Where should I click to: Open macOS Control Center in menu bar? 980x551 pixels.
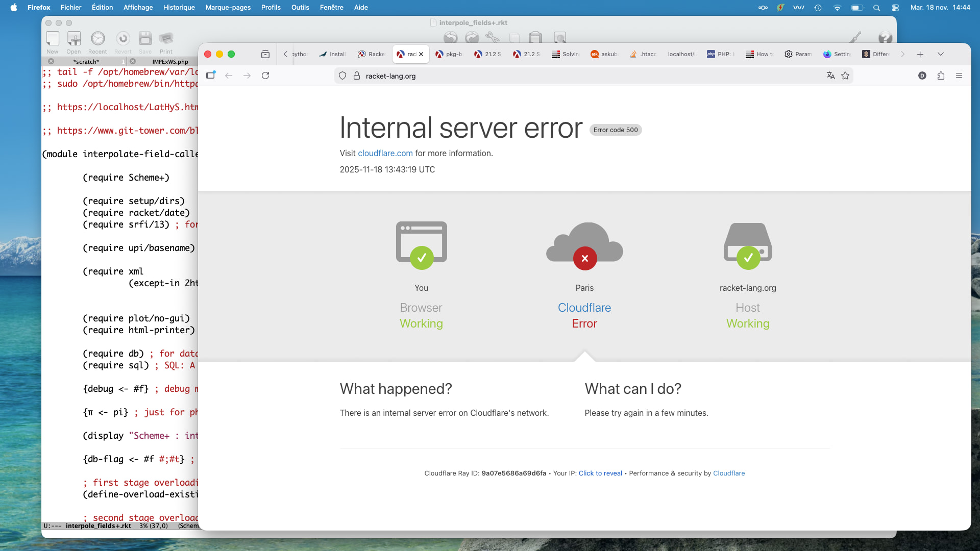coord(895,7)
